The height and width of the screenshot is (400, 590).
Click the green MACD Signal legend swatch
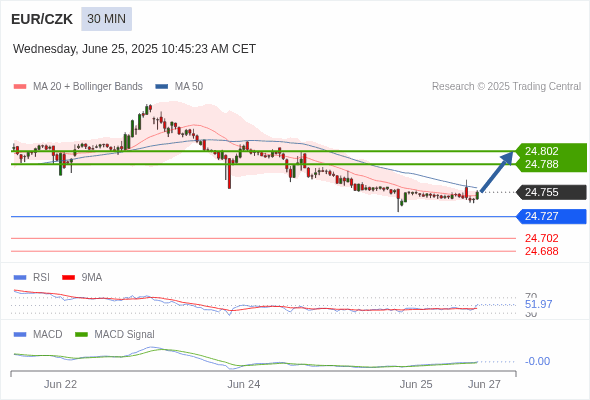[x=81, y=335]
